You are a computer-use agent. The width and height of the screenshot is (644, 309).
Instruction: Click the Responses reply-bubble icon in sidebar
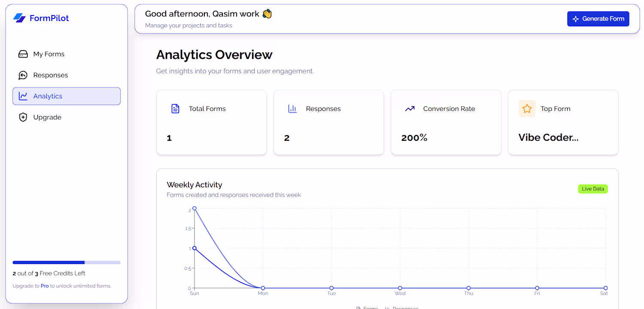pos(23,75)
